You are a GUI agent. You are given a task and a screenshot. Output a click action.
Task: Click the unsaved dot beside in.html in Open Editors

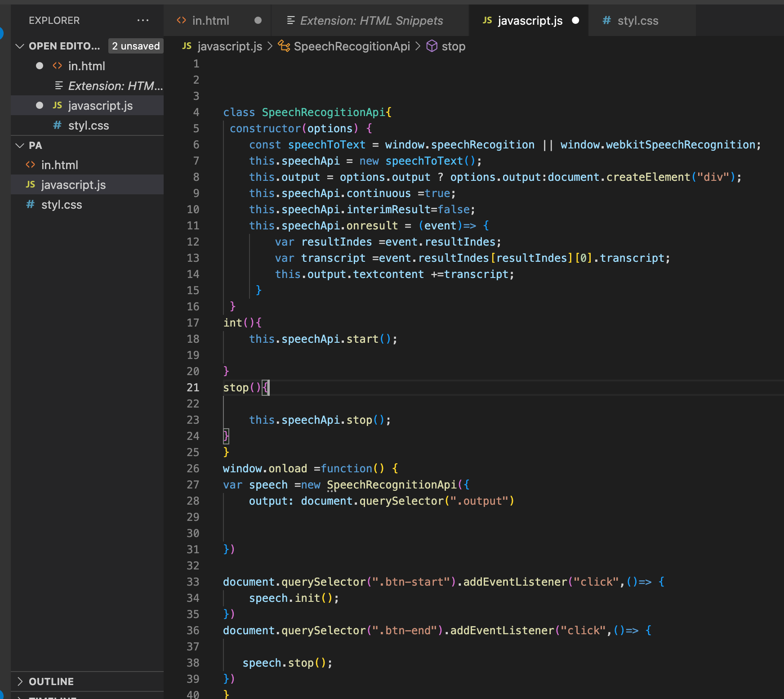click(x=40, y=66)
